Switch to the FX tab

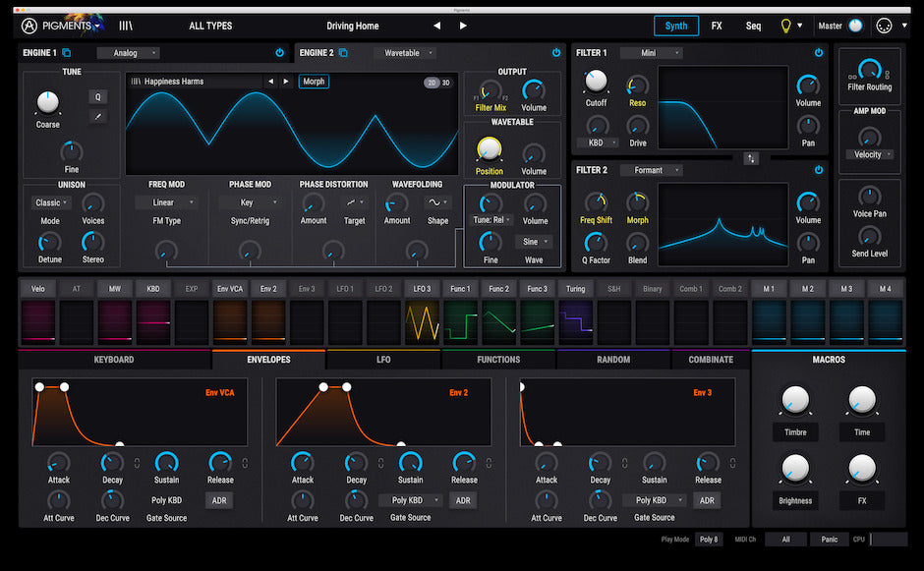tap(717, 26)
